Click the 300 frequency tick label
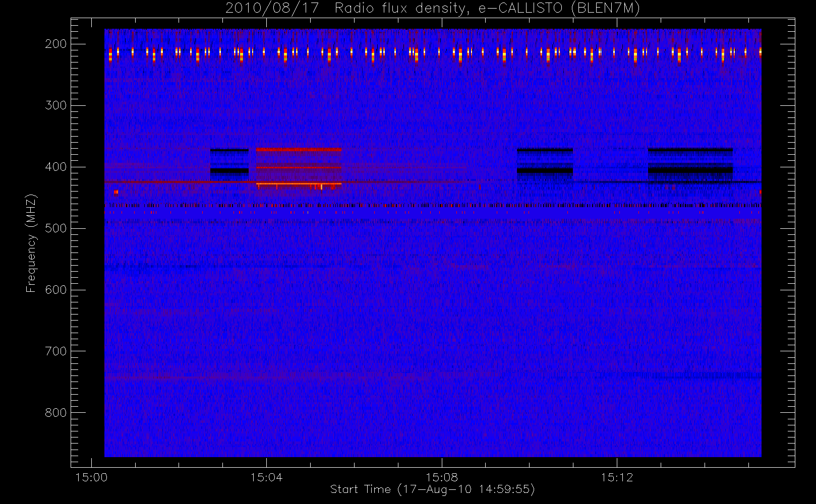Screen dimensions: 816x504 click(55, 105)
